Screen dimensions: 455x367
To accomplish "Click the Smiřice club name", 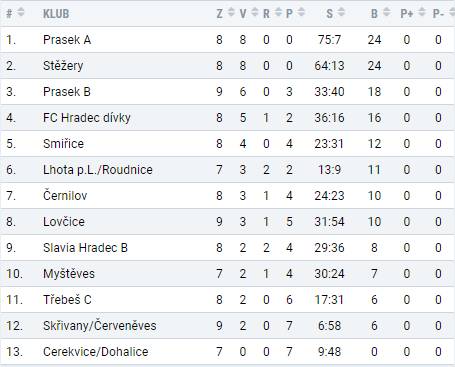I will click(63, 144).
